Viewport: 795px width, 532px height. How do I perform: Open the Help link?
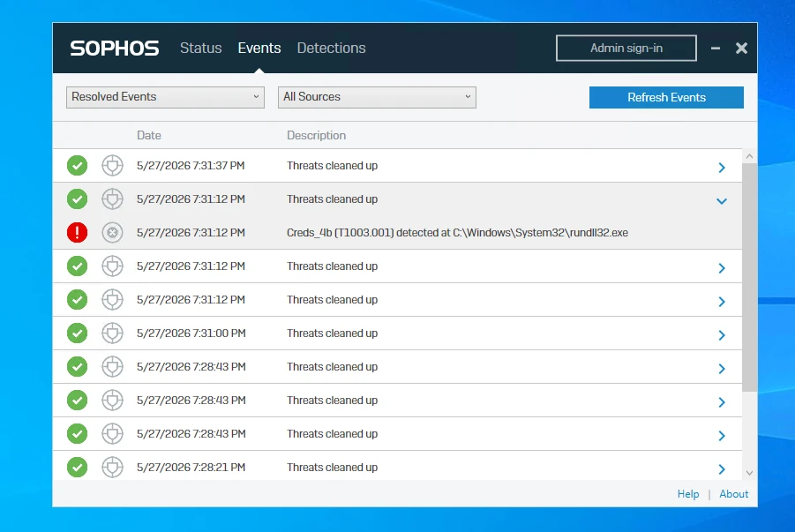(688, 494)
